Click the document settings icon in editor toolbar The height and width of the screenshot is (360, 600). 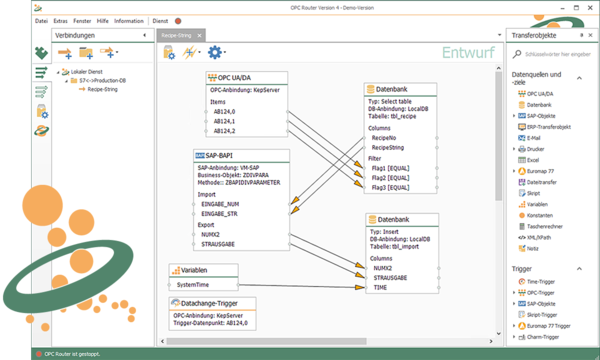coord(169,52)
